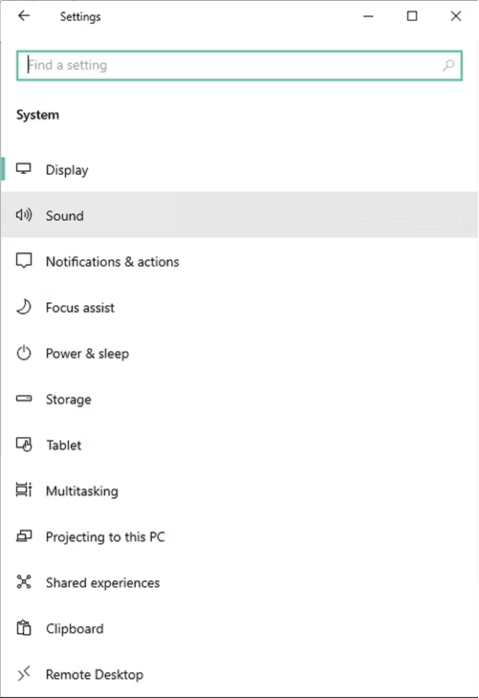Focus the Find a setting search box
The width and height of the screenshot is (479, 698).
240,65
